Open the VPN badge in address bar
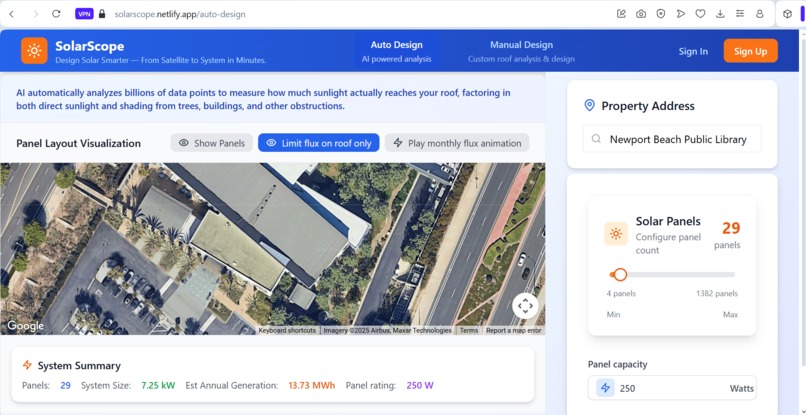This screenshot has height=415, width=806. point(84,14)
